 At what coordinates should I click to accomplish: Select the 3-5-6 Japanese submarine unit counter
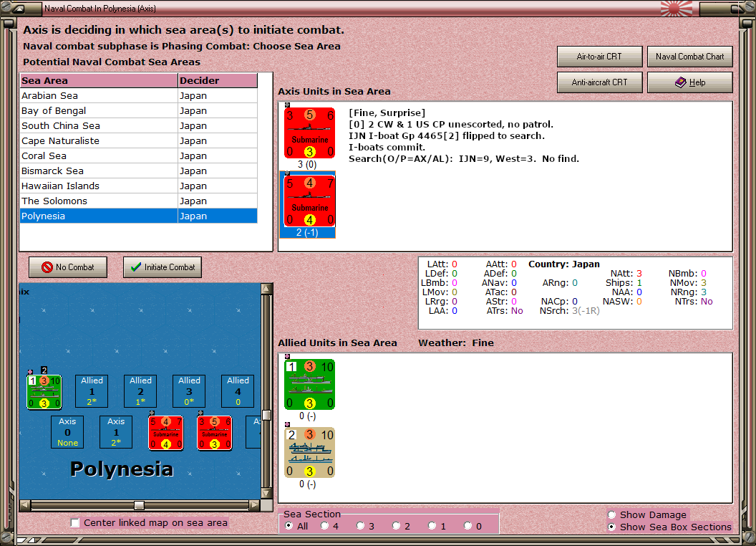click(x=309, y=133)
